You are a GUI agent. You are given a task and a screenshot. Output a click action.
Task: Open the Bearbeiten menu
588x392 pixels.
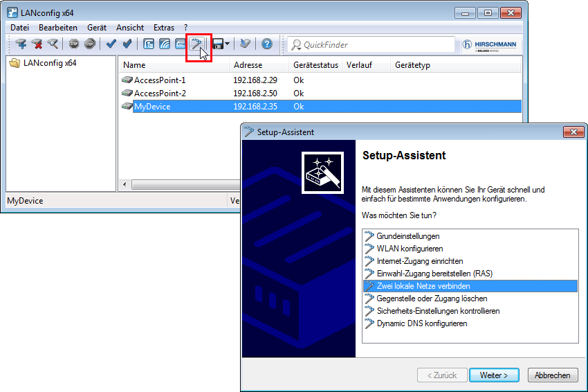point(58,28)
